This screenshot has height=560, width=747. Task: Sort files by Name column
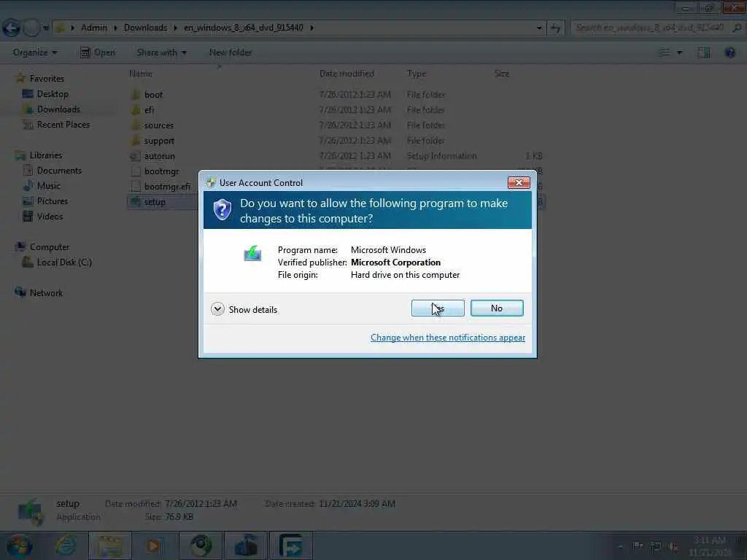[x=141, y=74]
